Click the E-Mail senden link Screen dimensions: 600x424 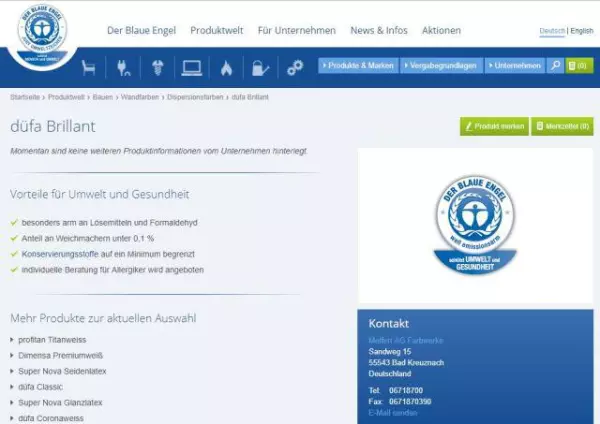click(393, 413)
